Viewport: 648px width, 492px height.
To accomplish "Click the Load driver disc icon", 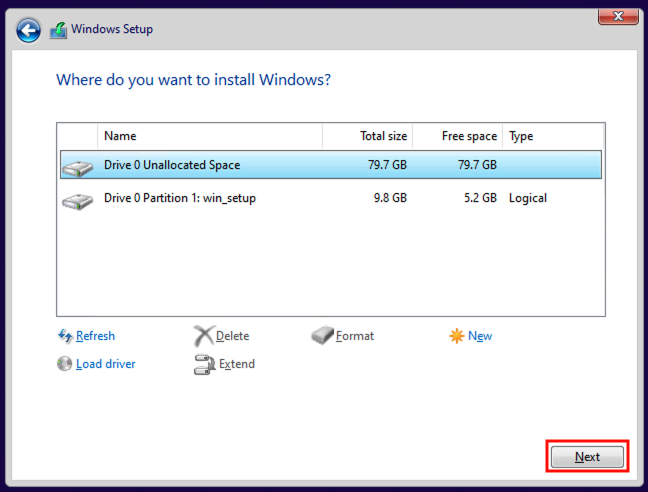I will tap(64, 364).
